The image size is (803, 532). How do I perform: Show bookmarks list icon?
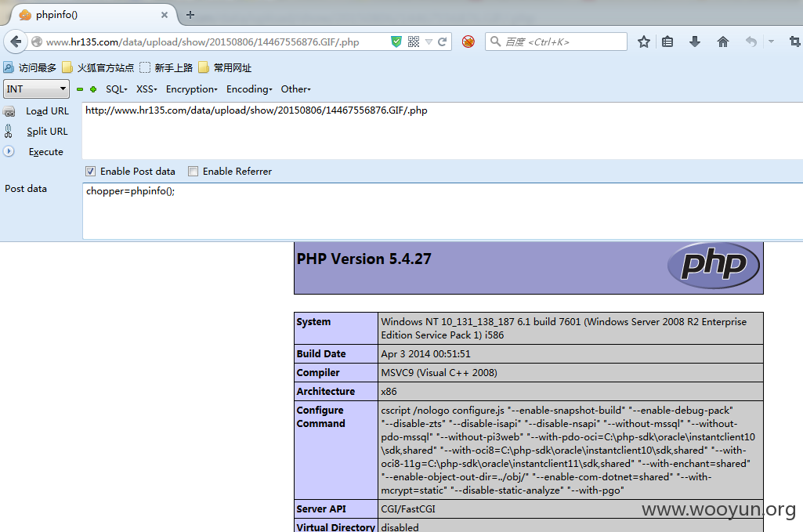(667, 42)
